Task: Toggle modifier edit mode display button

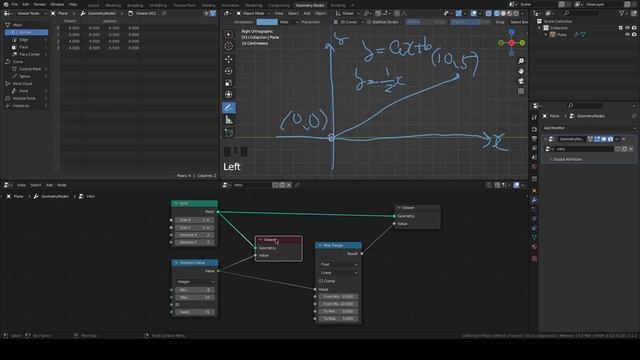Action: click(597, 139)
